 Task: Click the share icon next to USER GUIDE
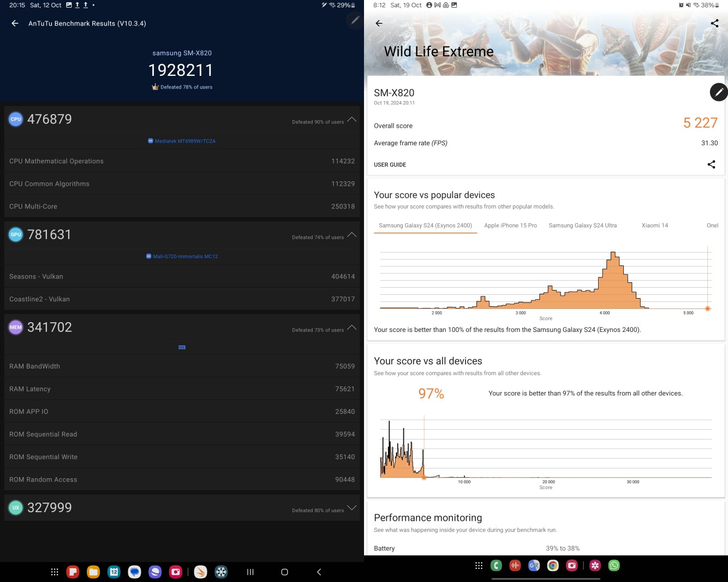click(x=711, y=164)
